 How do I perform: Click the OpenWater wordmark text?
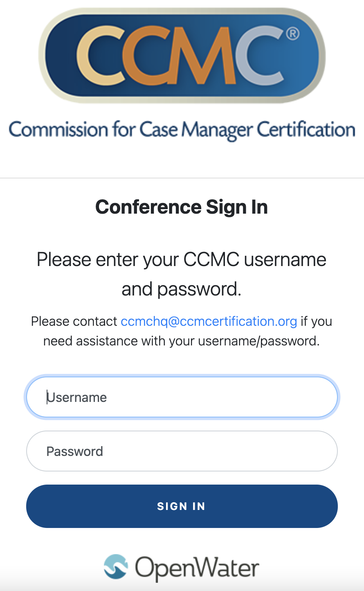click(x=197, y=568)
